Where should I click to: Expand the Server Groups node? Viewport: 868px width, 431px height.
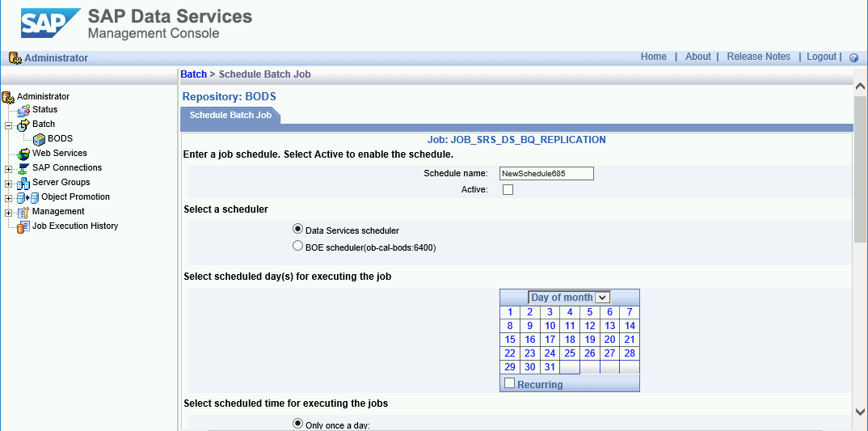[x=8, y=184]
